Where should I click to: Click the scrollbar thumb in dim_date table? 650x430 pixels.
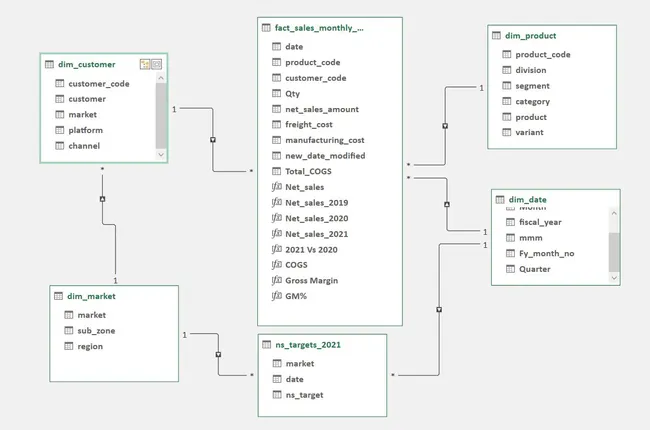[614, 252]
